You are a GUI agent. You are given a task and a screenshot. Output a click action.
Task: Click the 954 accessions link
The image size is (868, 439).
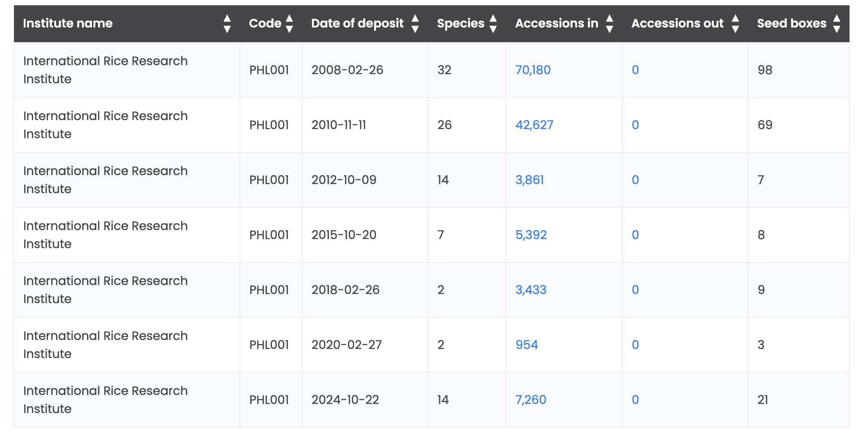pyautogui.click(x=527, y=345)
